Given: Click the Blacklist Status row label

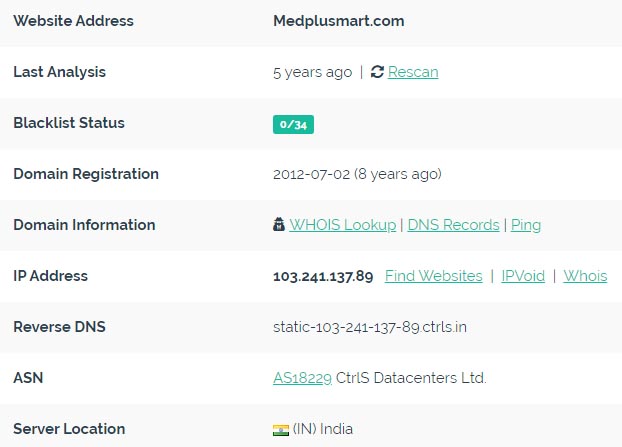Looking at the screenshot, I should click(69, 123).
